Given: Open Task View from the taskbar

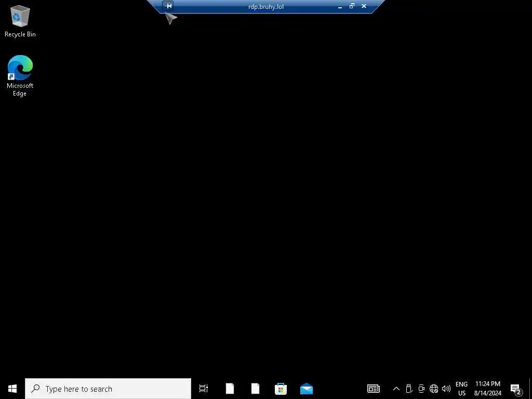Looking at the screenshot, I should click(204, 389).
